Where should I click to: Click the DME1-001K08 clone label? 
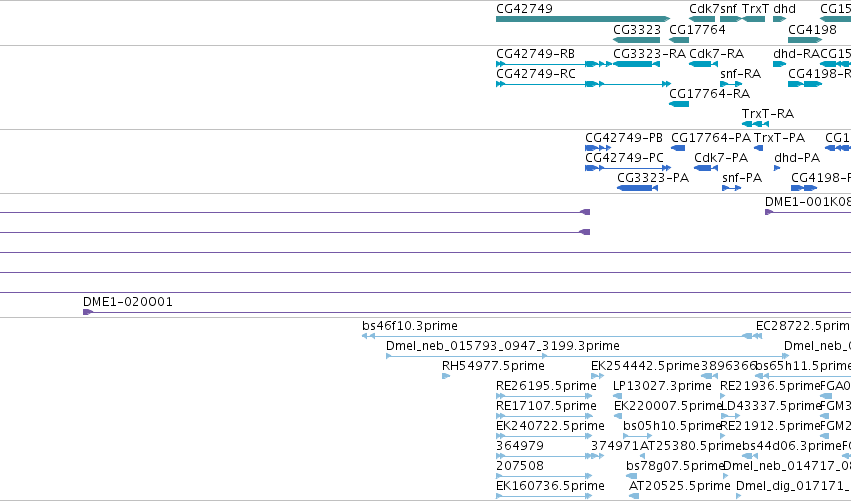tap(808, 202)
